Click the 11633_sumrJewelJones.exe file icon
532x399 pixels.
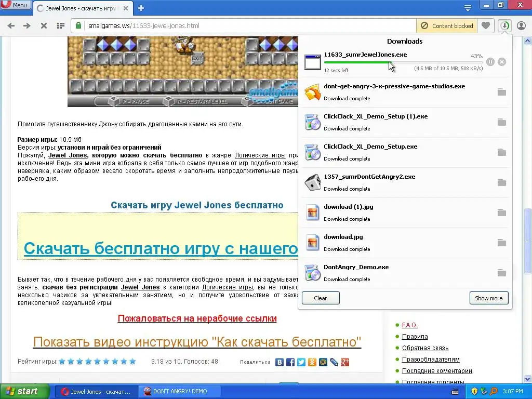point(312,62)
